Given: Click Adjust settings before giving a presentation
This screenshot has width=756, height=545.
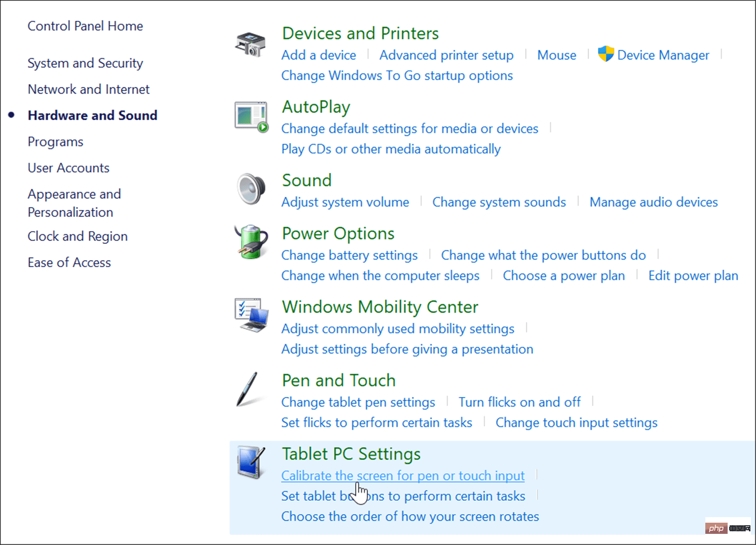Looking at the screenshot, I should [407, 349].
